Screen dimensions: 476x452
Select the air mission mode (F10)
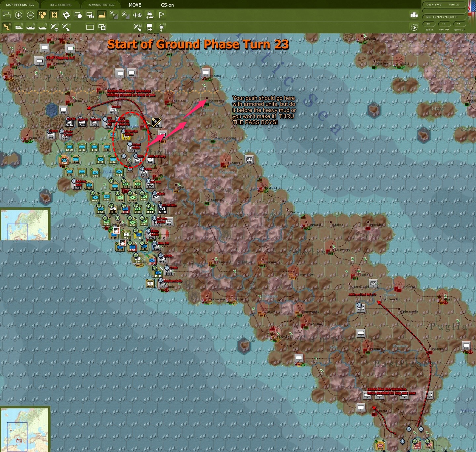tap(66, 27)
